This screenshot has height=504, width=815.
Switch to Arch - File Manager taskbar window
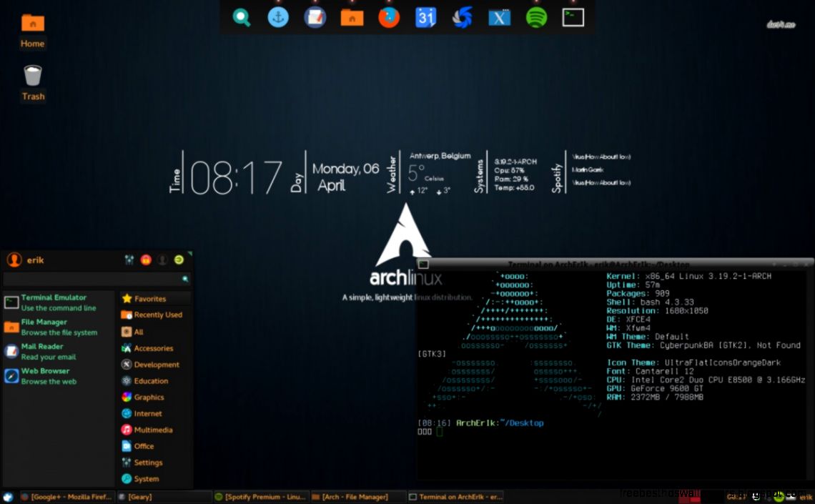click(358, 497)
